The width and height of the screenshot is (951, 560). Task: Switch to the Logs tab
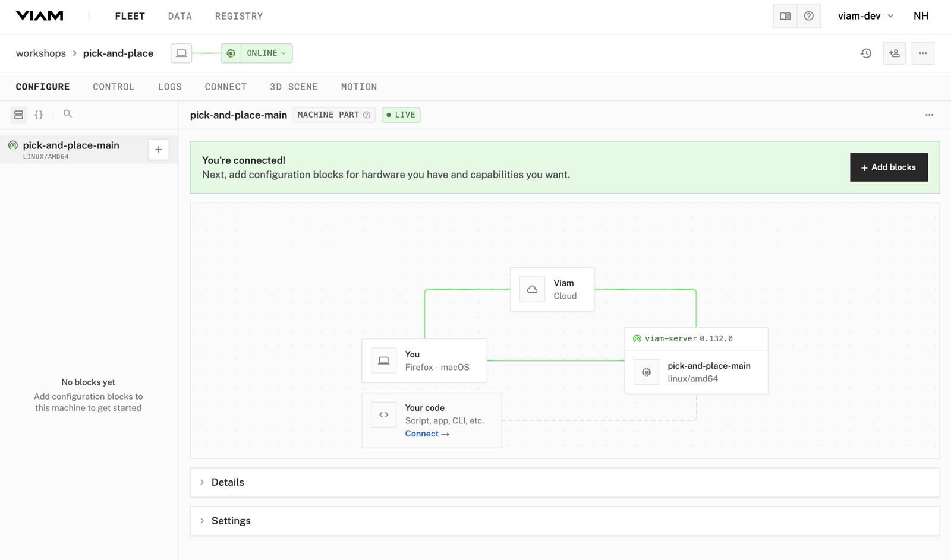[x=170, y=87]
